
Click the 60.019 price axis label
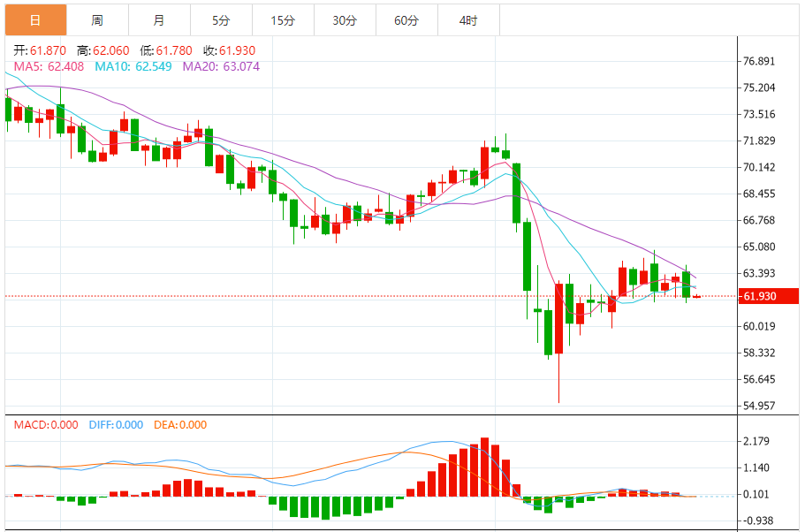pyautogui.click(x=759, y=327)
